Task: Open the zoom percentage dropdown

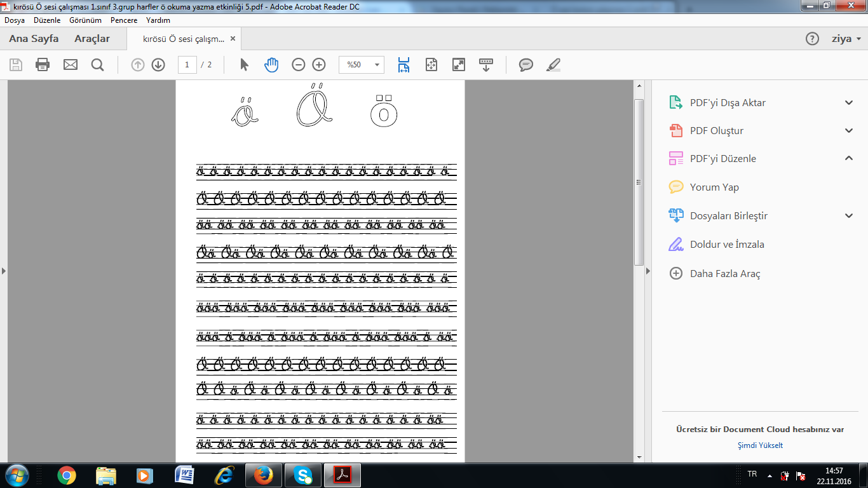Action: click(x=377, y=65)
